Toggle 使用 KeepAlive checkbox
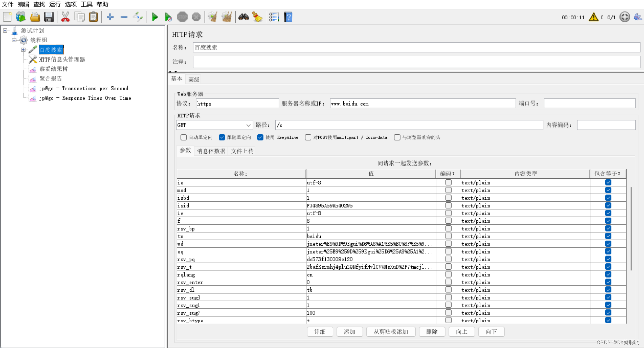 click(260, 137)
